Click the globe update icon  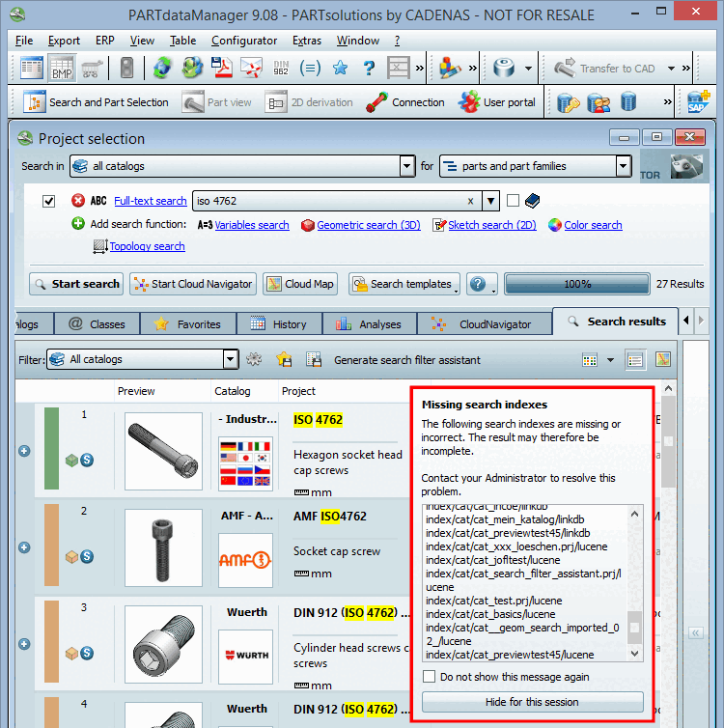[x=192, y=69]
